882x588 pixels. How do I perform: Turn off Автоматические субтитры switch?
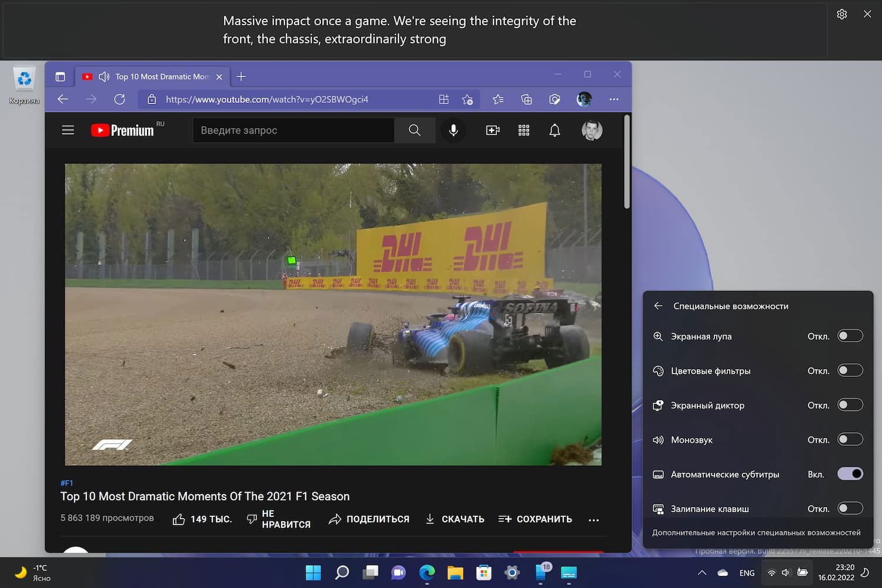(850, 474)
